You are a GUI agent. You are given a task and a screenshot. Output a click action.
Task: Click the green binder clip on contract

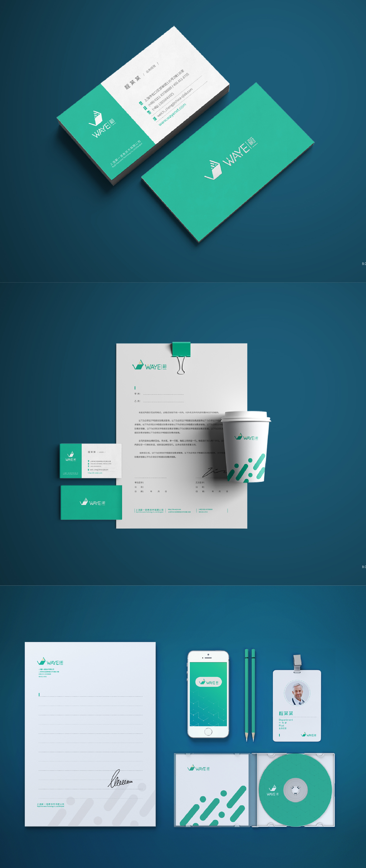point(181,357)
